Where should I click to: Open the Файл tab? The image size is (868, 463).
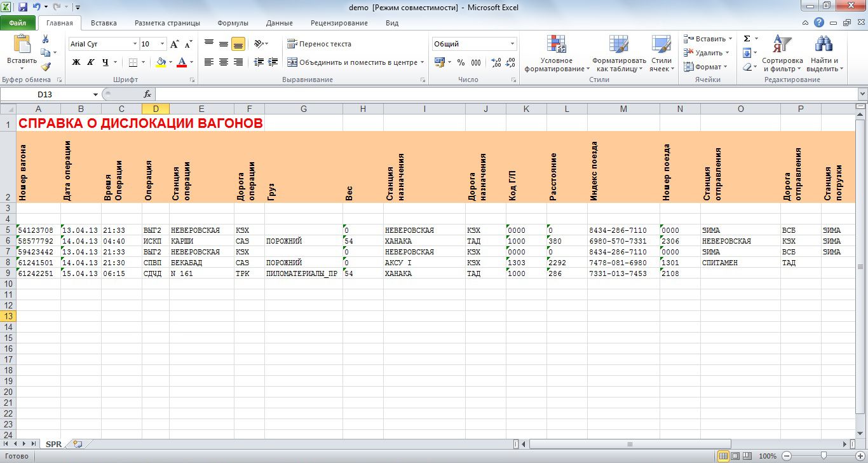pyautogui.click(x=18, y=23)
